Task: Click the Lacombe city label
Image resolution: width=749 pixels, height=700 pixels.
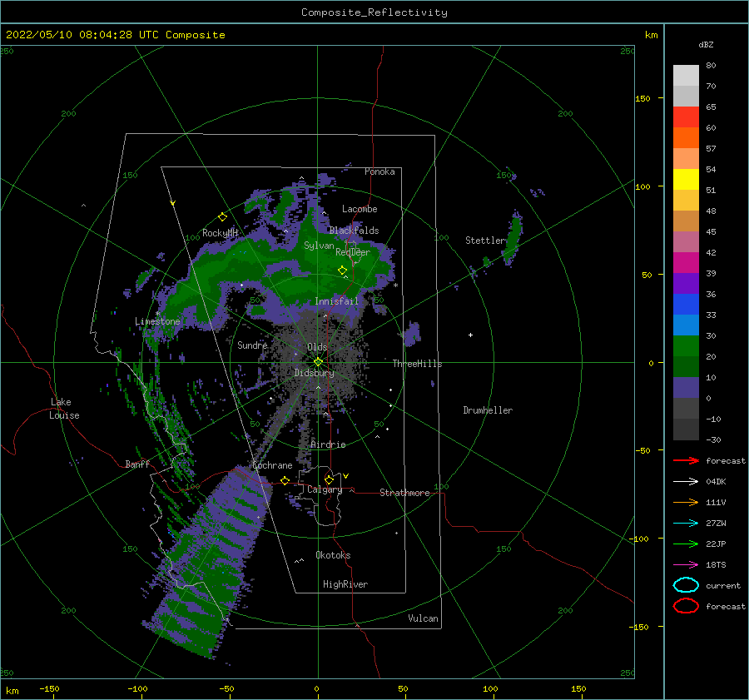Action: (360, 209)
